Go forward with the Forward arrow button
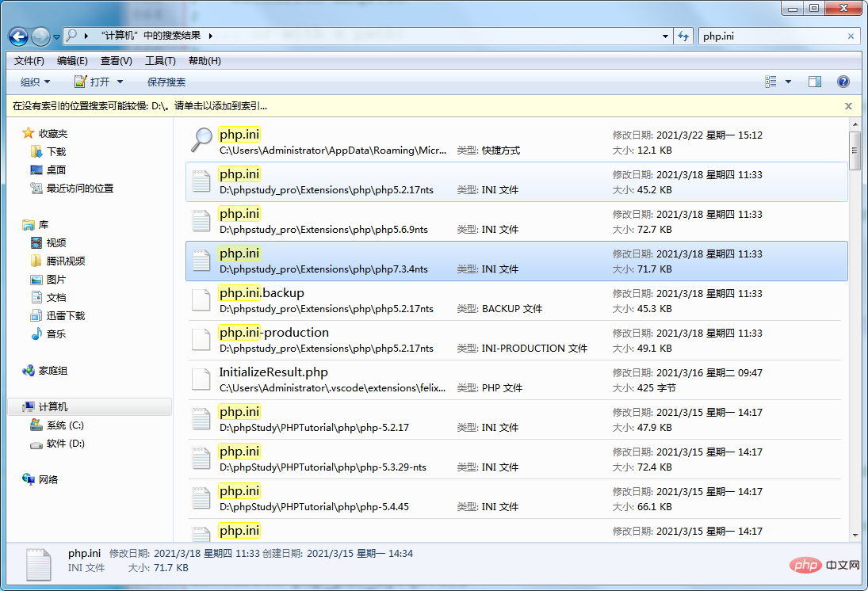The image size is (868, 591). 40,36
